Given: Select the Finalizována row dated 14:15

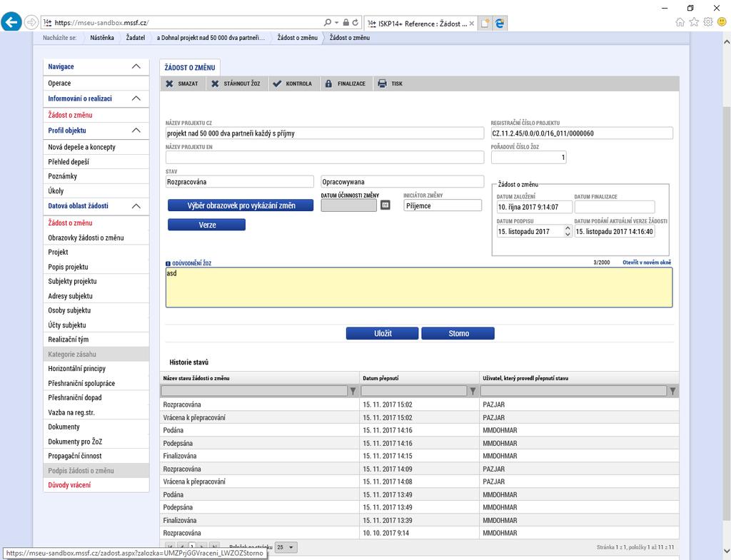Looking at the screenshot, I should (419, 456).
